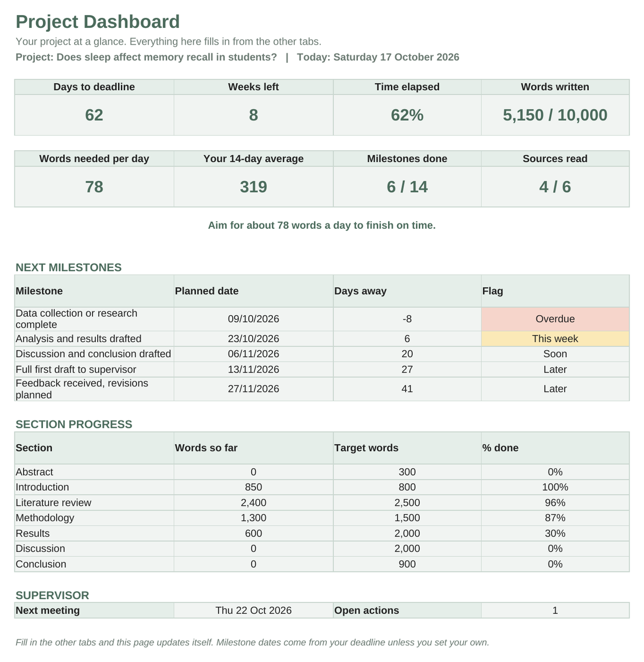Select the Time elapsed value 62%
Viewport: 644px width, 662px height.
click(x=407, y=115)
